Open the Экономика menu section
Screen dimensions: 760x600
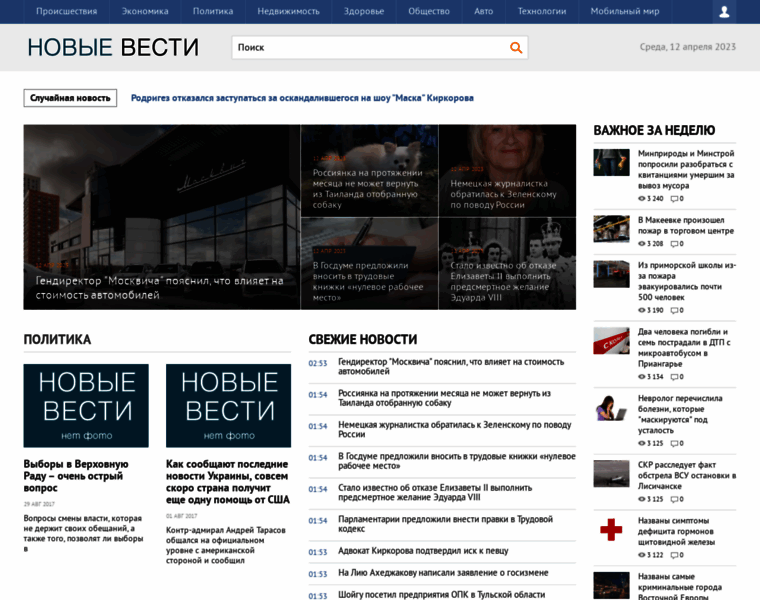(145, 11)
